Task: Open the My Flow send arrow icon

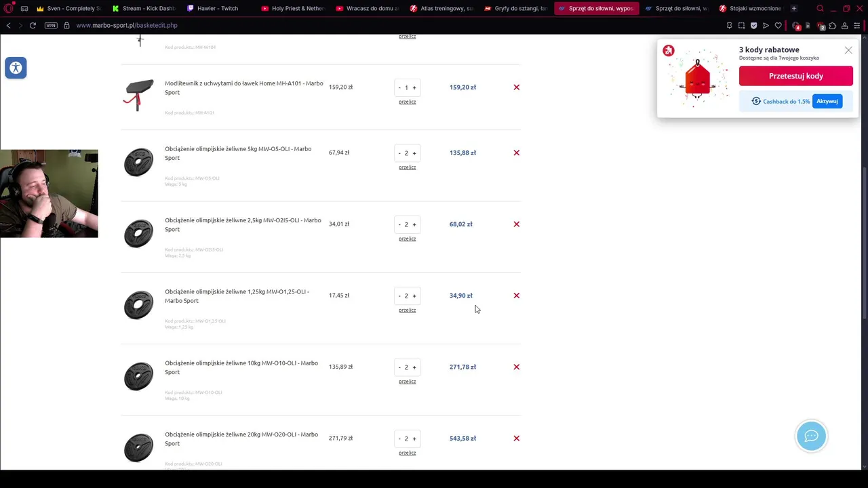Action: tap(766, 26)
